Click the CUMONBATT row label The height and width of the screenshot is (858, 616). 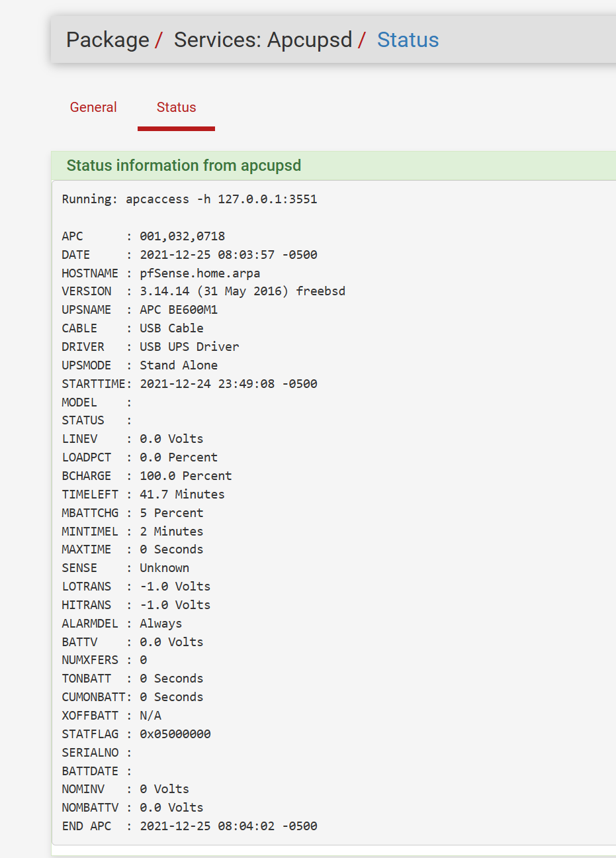pos(94,697)
